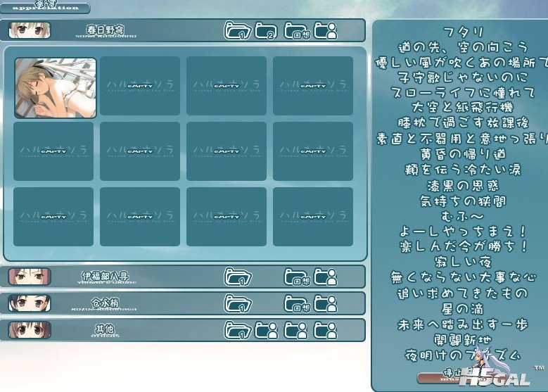Open folder 1 in the 伊福部八寻 row
The height and width of the screenshot is (392, 548).
coord(238,277)
